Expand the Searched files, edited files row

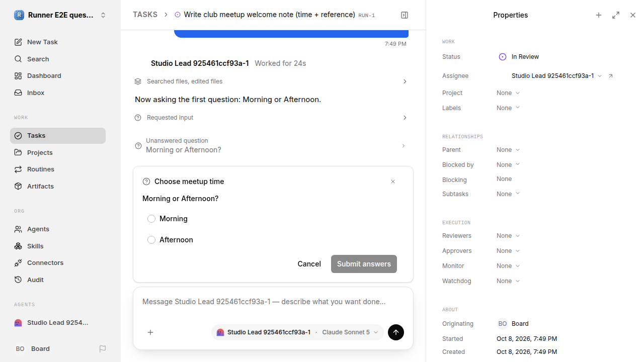click(271, 81)
